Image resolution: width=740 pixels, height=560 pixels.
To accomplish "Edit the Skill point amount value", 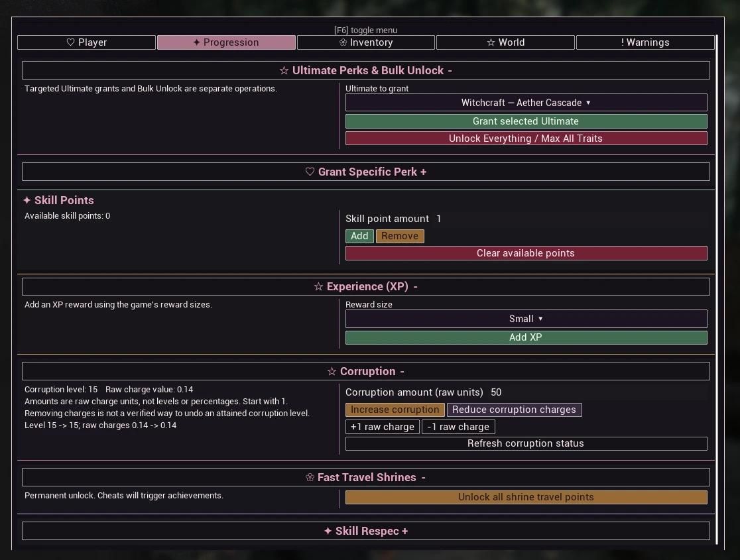I will click(439, 219).
